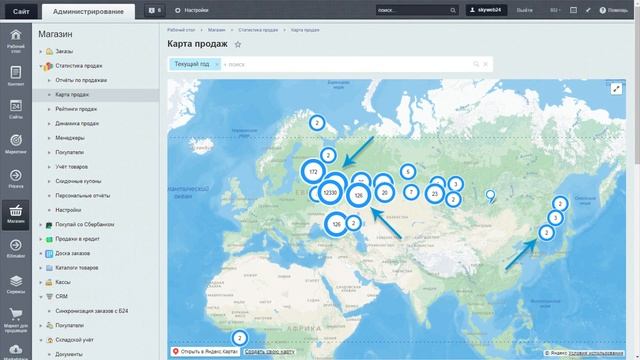Expand the Складской учёт tree node
Viewport: 640px width, 360px height.
click(x=40, y=340)
